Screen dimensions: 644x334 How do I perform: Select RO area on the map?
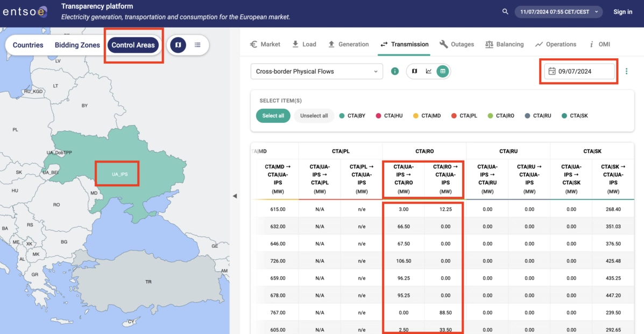(56, 204)
